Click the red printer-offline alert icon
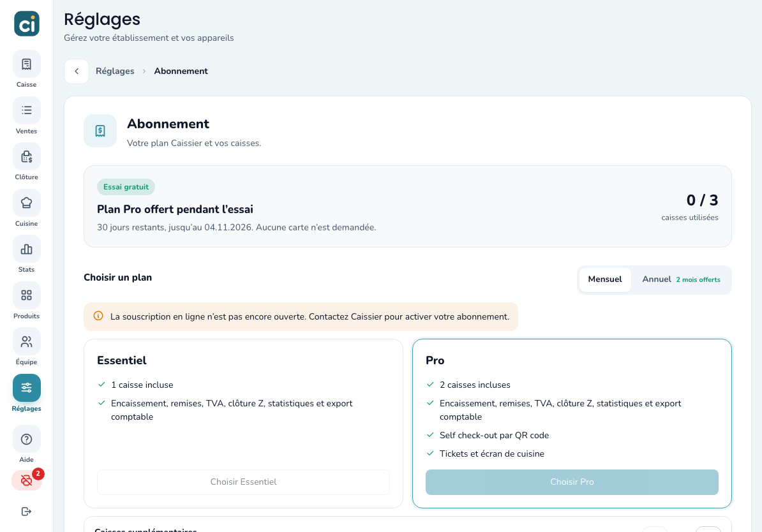This screenshot has width=762, height=532. point(27,480)
